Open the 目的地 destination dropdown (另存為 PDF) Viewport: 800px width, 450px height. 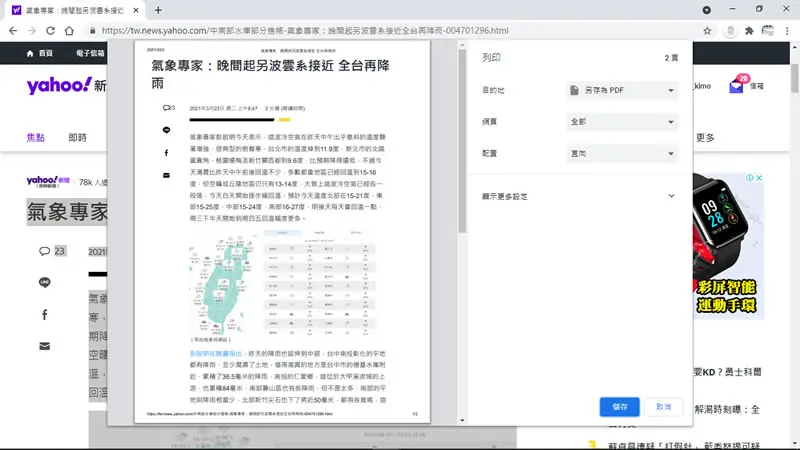tap(622, 90)
